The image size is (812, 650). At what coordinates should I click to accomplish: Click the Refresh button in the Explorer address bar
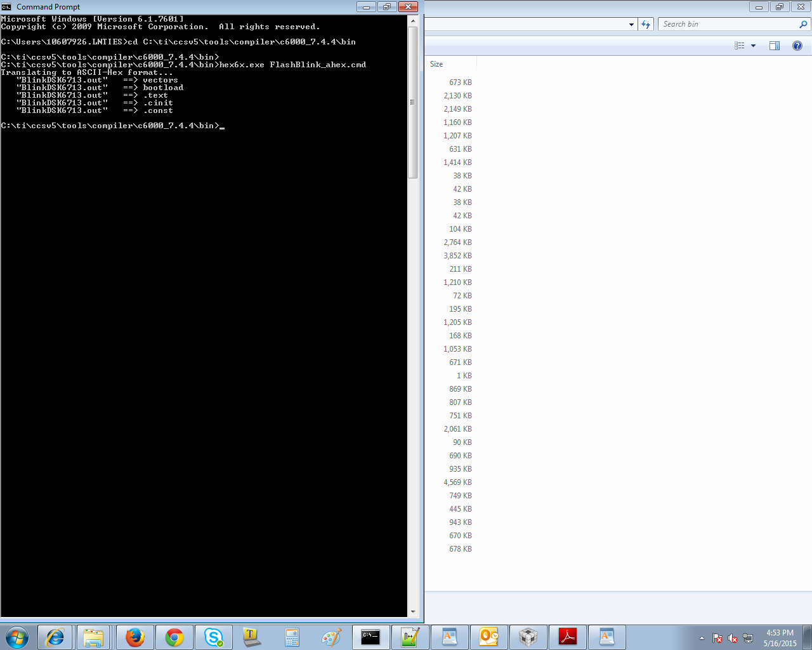646,24
